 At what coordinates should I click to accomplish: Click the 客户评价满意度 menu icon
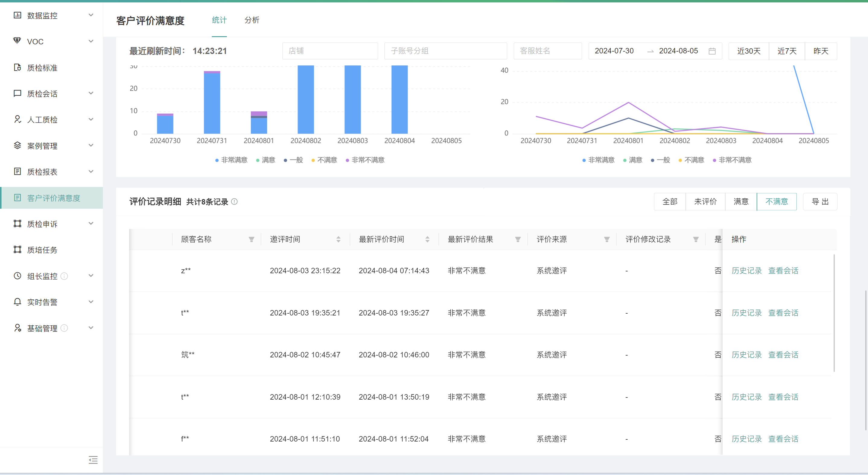pyautogui.click(x=17, y=198)
